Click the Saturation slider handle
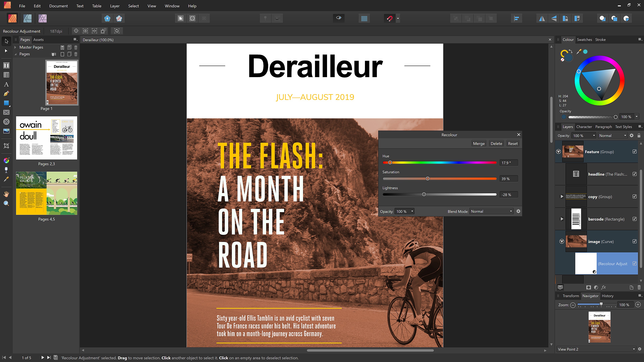Viewport: 644px width, 362px height. click(x=427, y=179)
